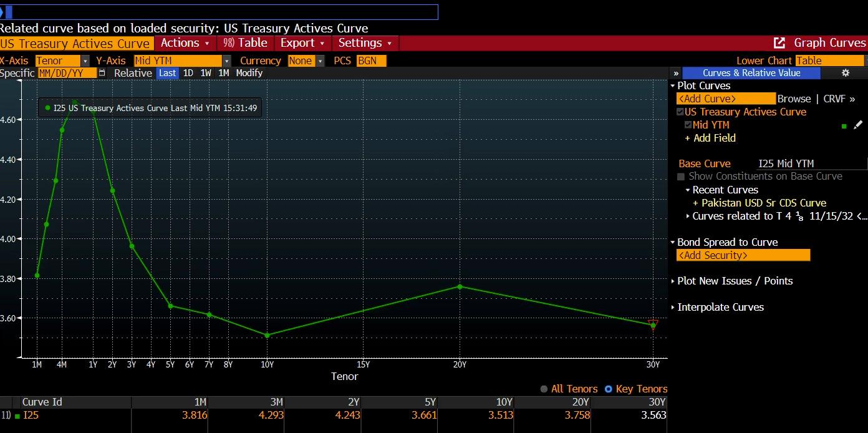Screen dimensions: 868x433
Task: Click + Add Field
Action: pyautogui.click(x=710, y=138)
